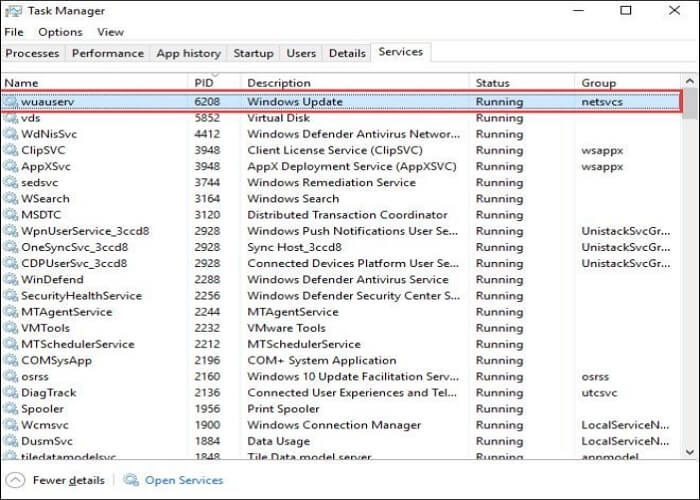Click the vertical scrollbar down arrow
The image size is (700, 500).
[691, 453]
